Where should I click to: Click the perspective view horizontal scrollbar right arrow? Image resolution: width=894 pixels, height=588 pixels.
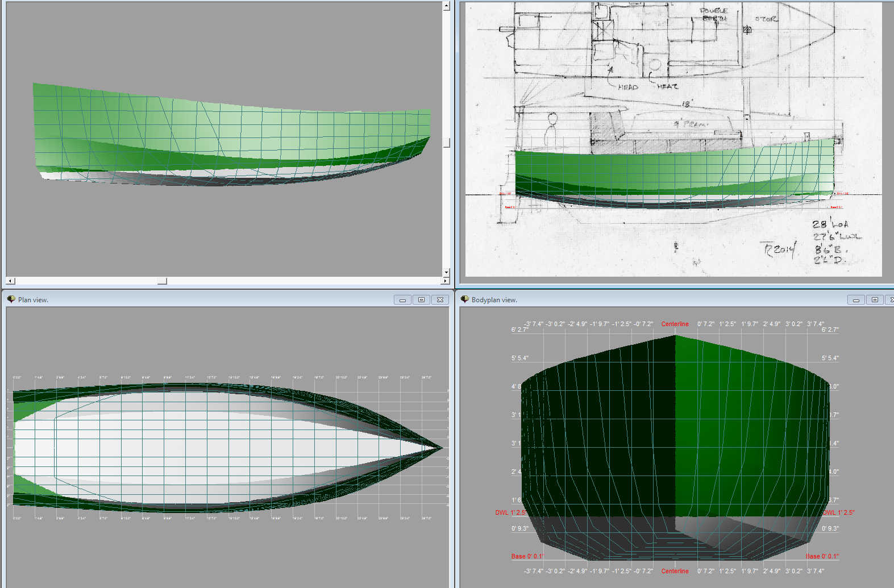tap(445, 281)
